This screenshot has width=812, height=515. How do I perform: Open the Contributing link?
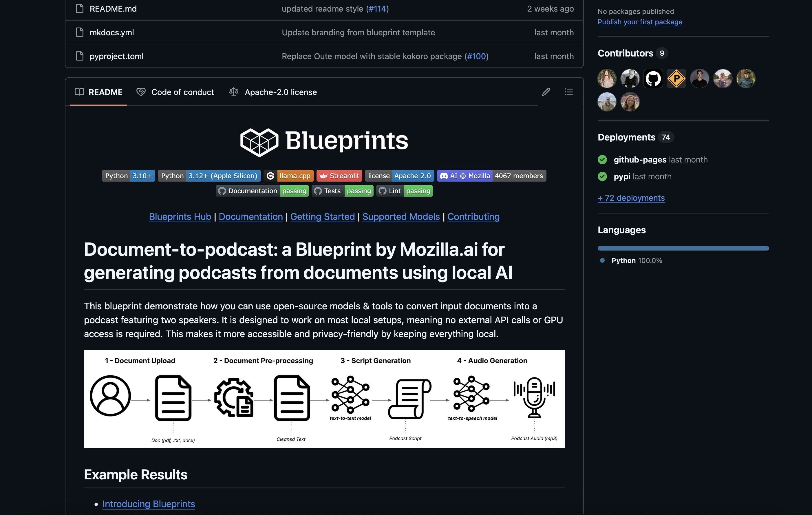[473, 217]
